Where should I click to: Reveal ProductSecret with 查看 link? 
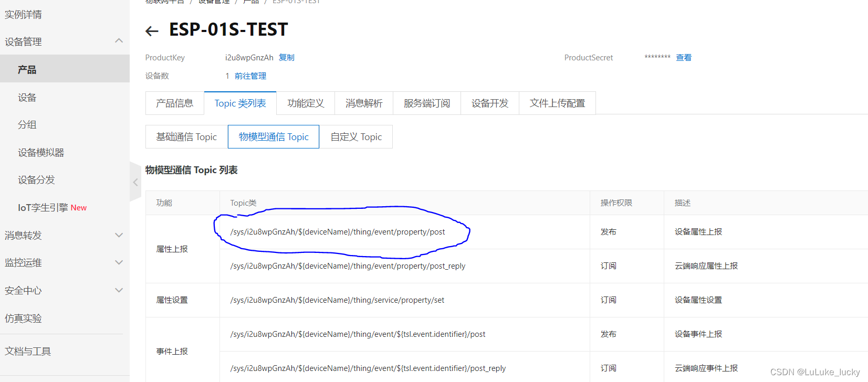point(684,58)
